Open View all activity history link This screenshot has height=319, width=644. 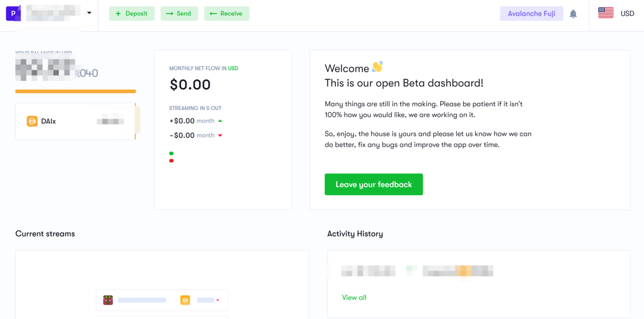(354, 298)
